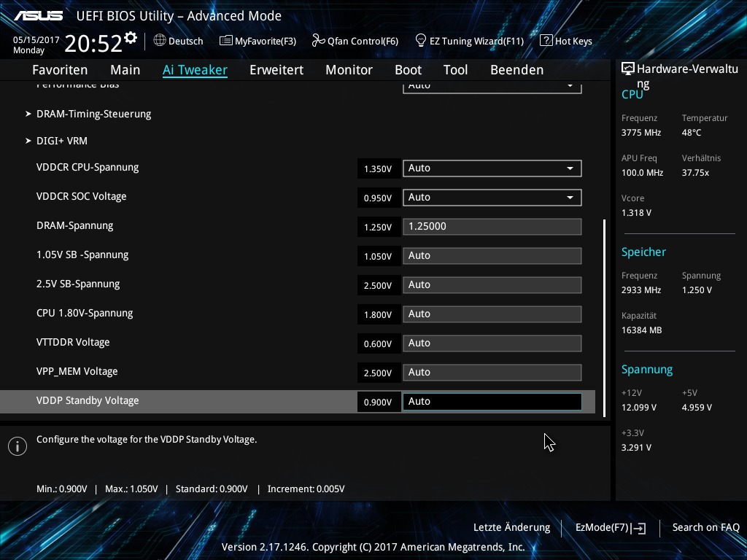Image resolution: width=747 pixels, height=560 pixels.
Task: Click the 2.5V SB-Spannung Auto field
Action: [x=492, y=285]
